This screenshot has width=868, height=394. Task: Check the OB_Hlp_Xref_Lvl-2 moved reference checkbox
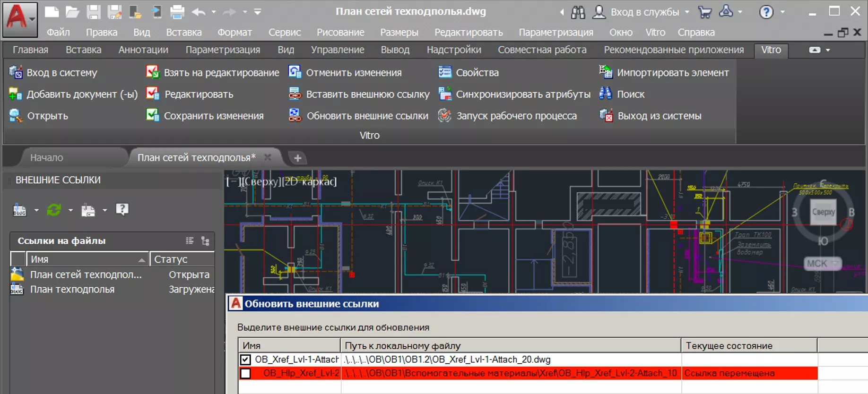[x=245, y=373]
